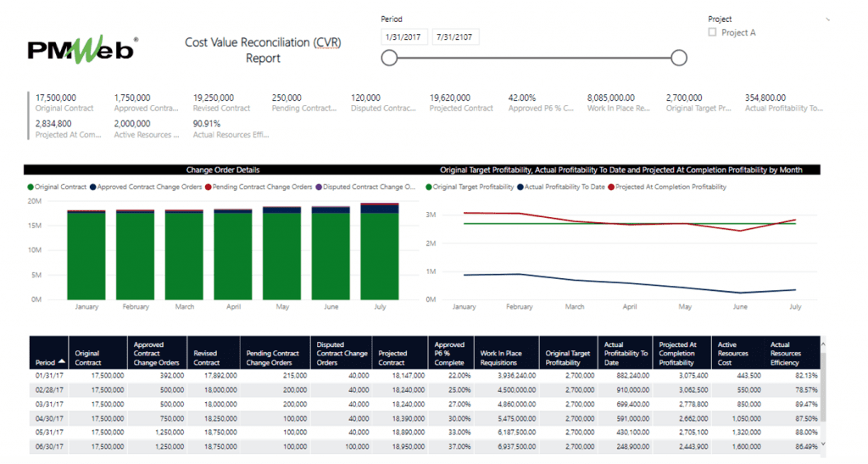The height and width of the screenshot is (464, 868).
Task: Sort by Pending Contract Change Orders header
Action: pyautogui.click(x=275, y=352)
